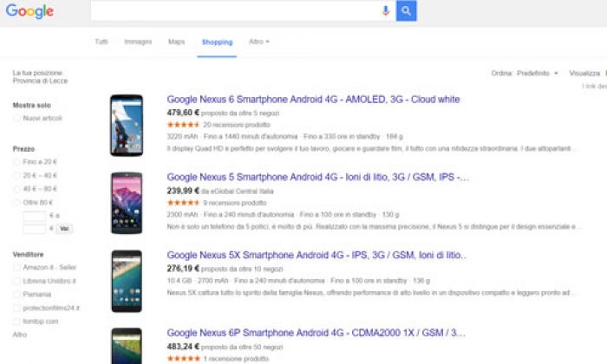Click proposto da oltre 5 negozi
Screen dimensions: 607x364
(240, 114)
